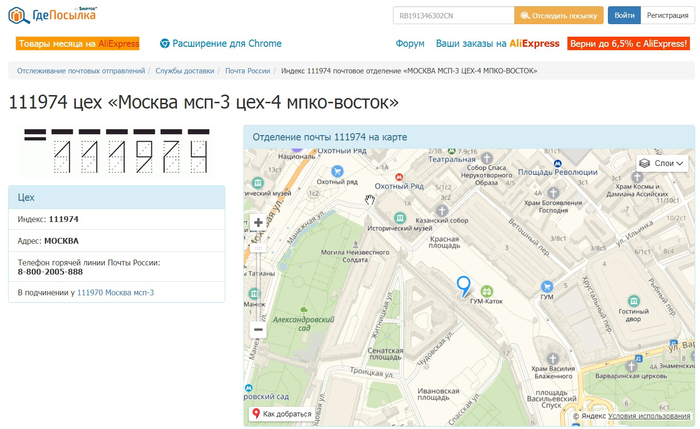Click the Гостиный двор map icon

coord(633,301)
